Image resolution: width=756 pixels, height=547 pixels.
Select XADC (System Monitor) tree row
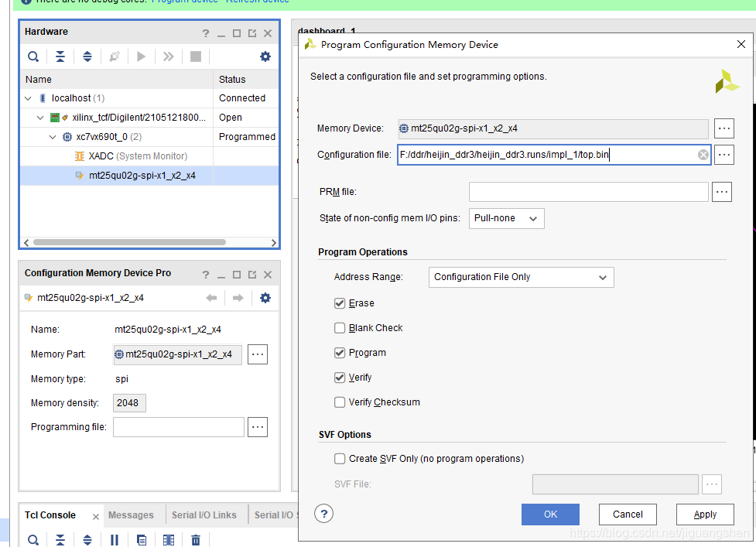tap(149, 156)
